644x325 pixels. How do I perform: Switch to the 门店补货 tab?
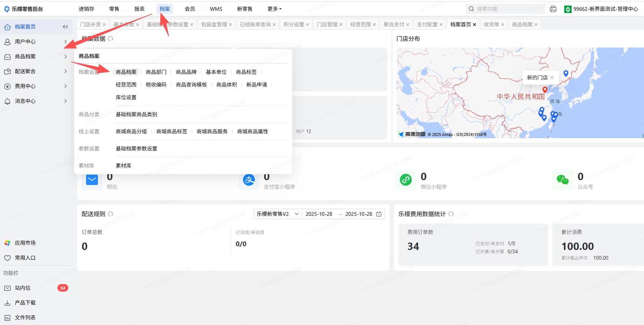tap(91, 25)
